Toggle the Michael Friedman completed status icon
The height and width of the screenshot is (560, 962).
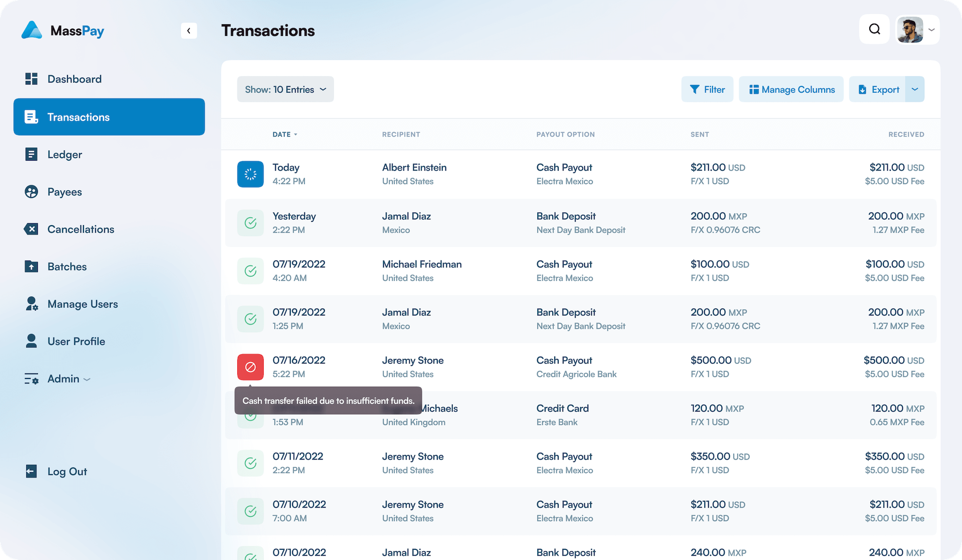coord(250,270)
